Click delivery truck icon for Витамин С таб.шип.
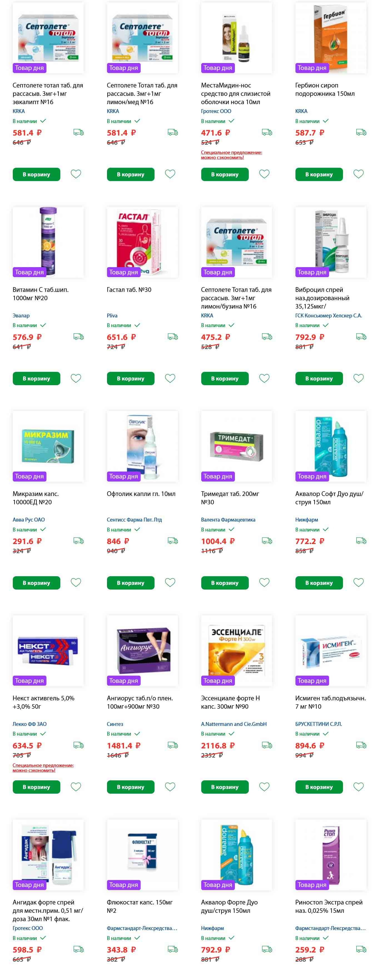The image size is (378, 980). (78, 337)
